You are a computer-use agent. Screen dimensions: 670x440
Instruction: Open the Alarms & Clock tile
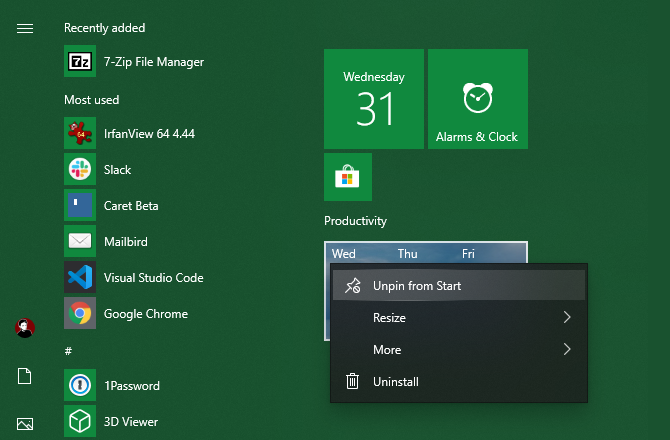(477, 99)
